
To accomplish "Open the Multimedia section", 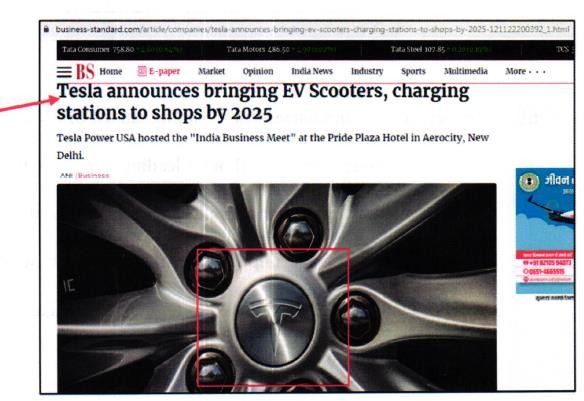I will (466, 71).
